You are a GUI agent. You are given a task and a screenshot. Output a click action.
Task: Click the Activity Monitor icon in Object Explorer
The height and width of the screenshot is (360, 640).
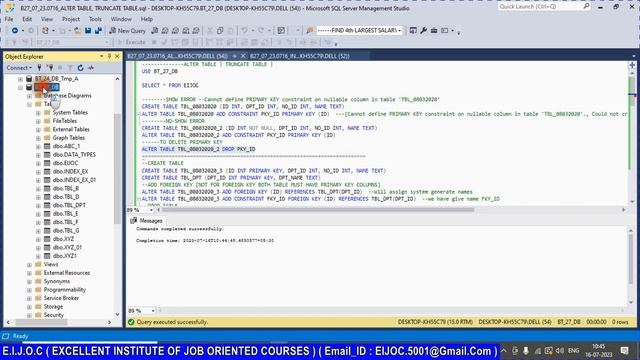[x=91, y=68]
